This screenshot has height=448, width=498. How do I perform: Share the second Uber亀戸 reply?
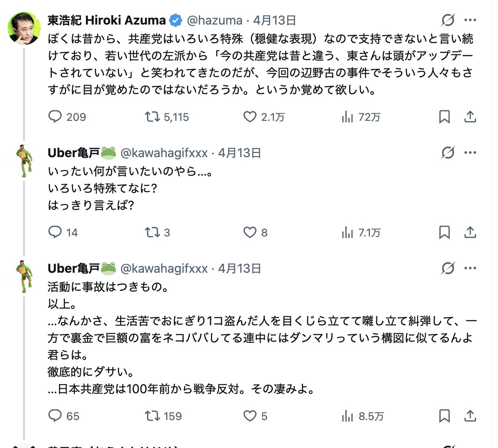click(470, 416)
